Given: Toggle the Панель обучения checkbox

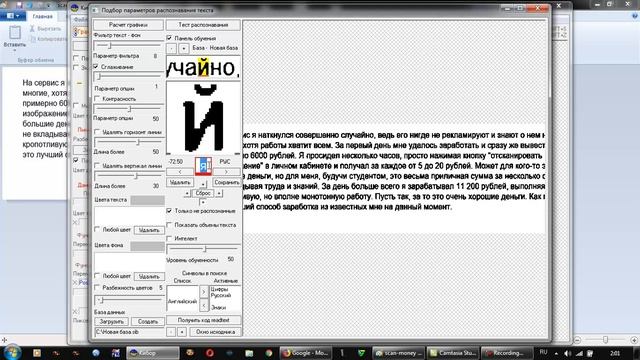Looking at the screenshot, I should tap(169, 38).
